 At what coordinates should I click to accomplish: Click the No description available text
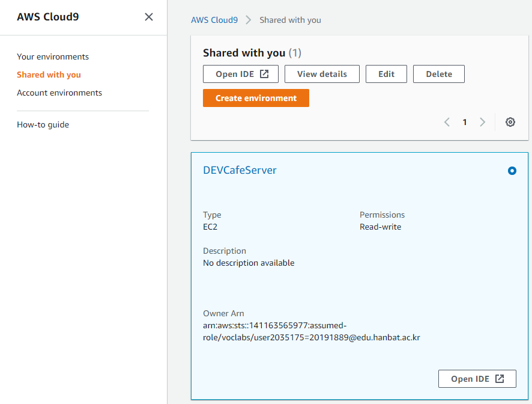tap(249, 263)
